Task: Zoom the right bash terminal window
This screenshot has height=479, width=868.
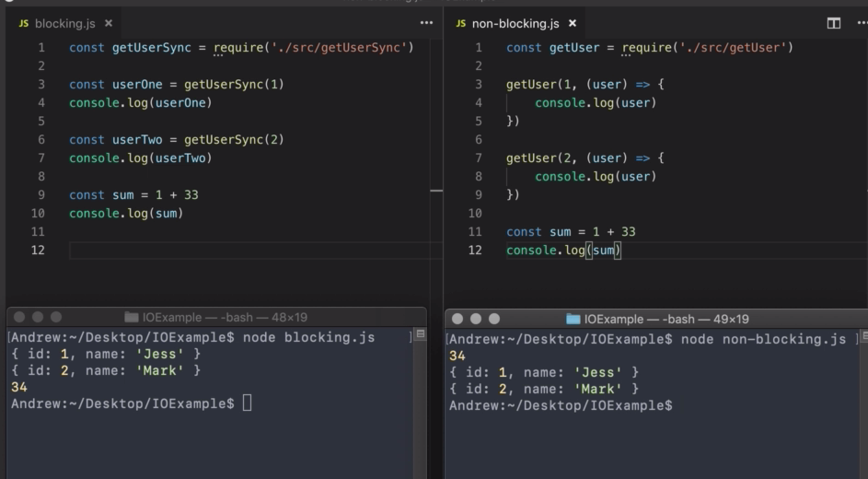Action: (x=494, y=319)
